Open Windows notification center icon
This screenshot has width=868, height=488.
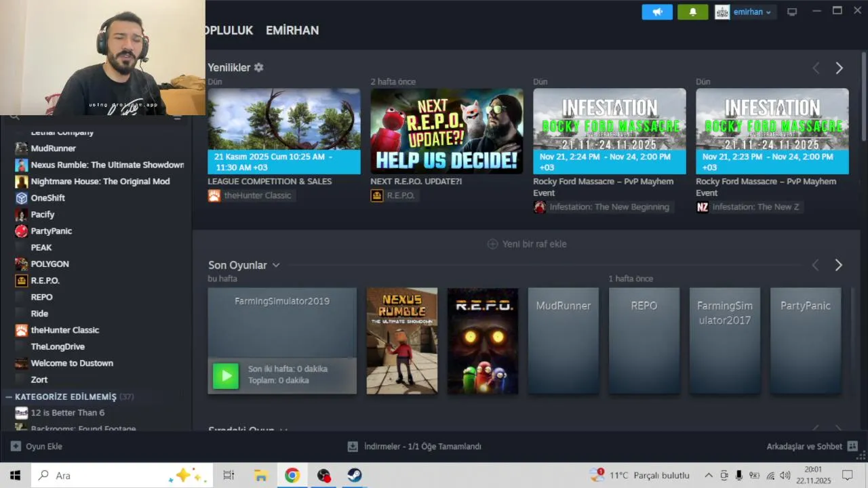tap(848, 475)
